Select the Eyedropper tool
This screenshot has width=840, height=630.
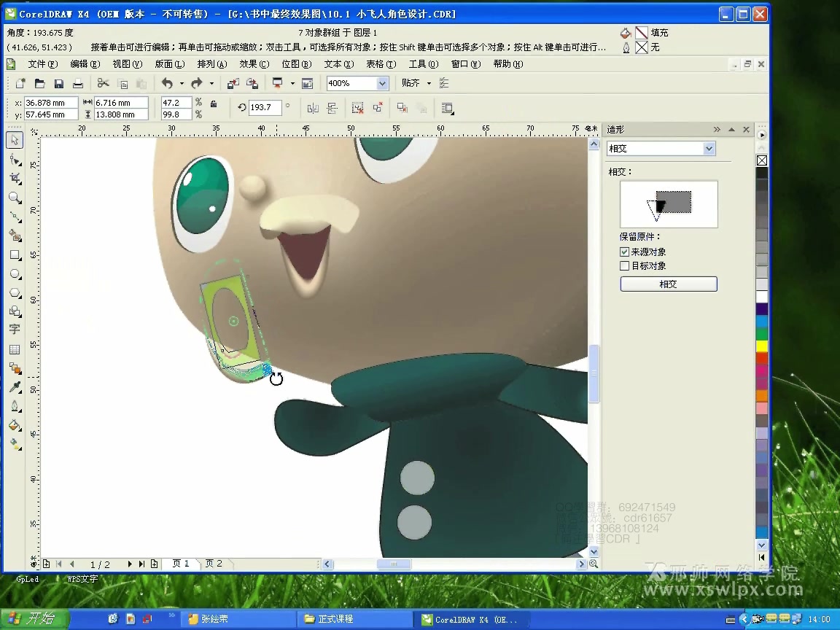pos(15,387)
